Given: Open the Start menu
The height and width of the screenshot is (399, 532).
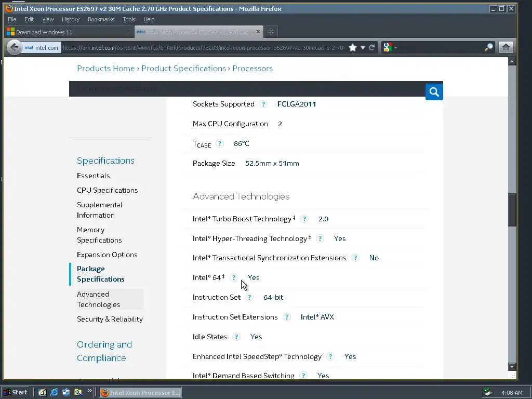Looking at the screenshot, I should click(x=16, y=392).
